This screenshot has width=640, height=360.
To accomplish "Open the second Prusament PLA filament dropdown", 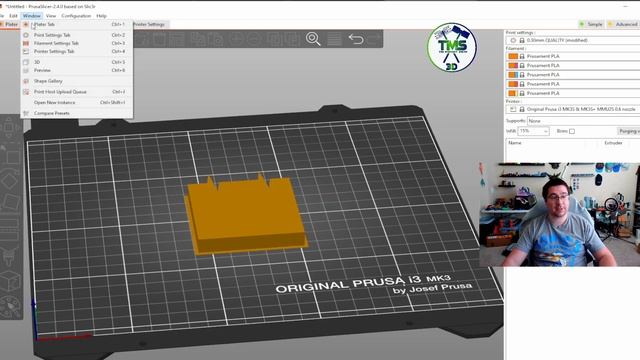I will click(573, 66).
